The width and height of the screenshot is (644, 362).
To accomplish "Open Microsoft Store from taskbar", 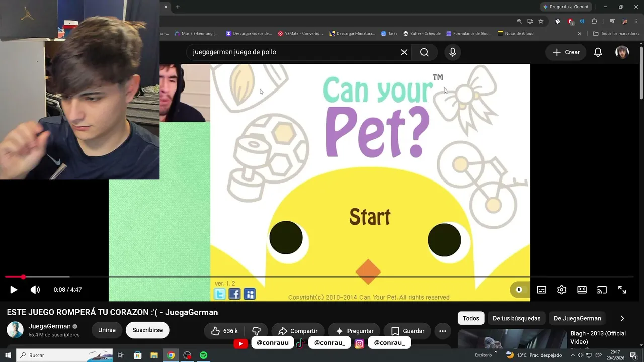I will [137, 355].
